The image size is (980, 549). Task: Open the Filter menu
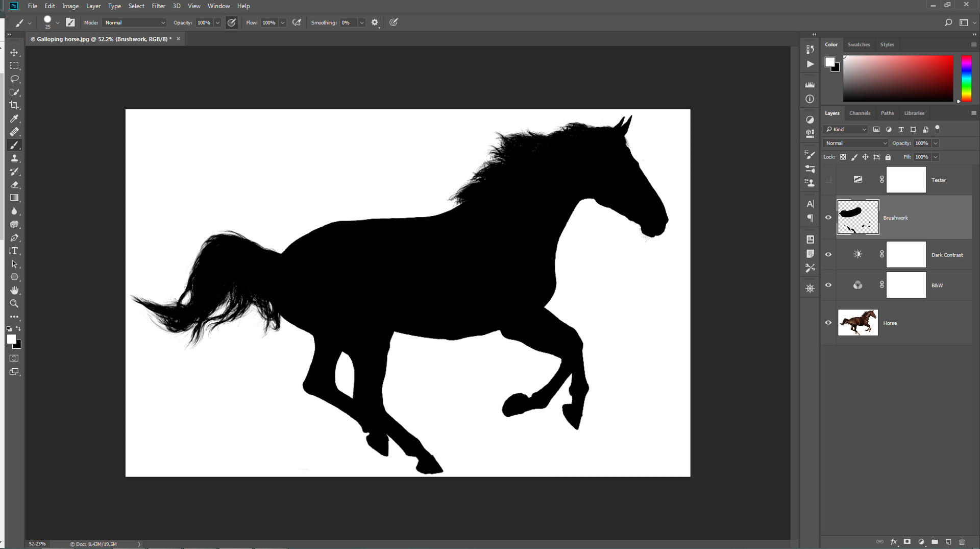tap(158, 6)
